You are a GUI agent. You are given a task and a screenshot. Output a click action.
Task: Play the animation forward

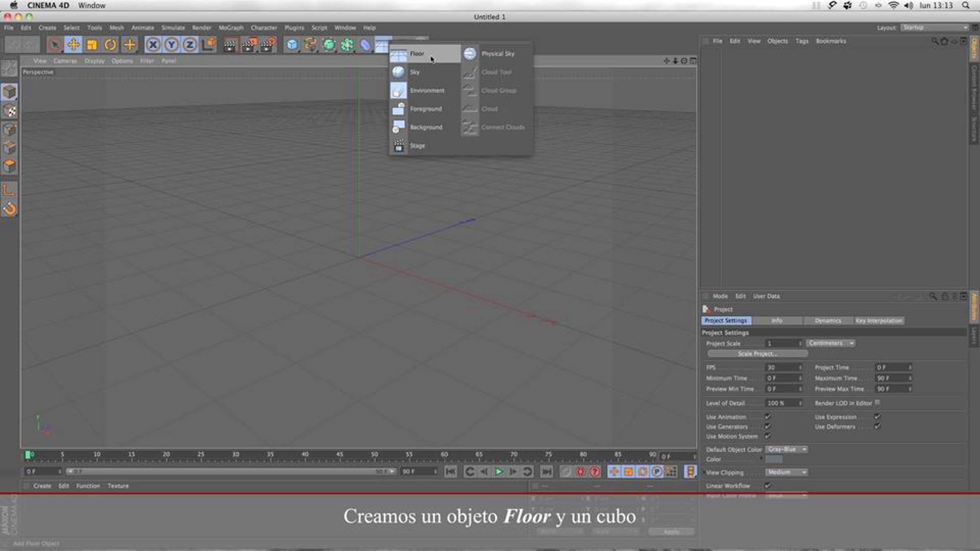click(x=499, y=472)
